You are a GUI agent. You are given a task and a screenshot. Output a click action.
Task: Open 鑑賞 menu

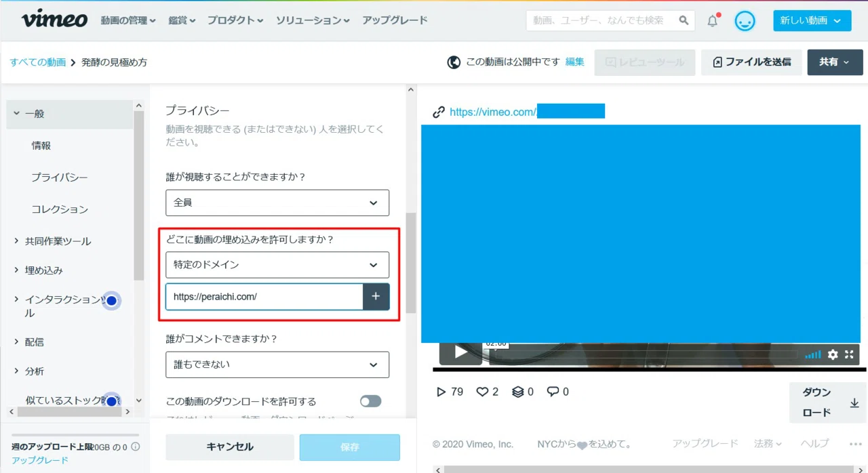182,20
